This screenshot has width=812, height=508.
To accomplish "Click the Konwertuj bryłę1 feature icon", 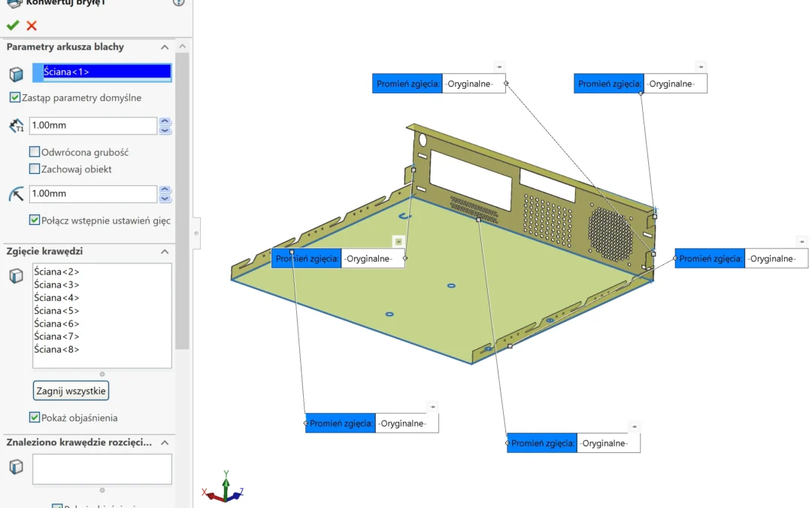I will (14, 3).
